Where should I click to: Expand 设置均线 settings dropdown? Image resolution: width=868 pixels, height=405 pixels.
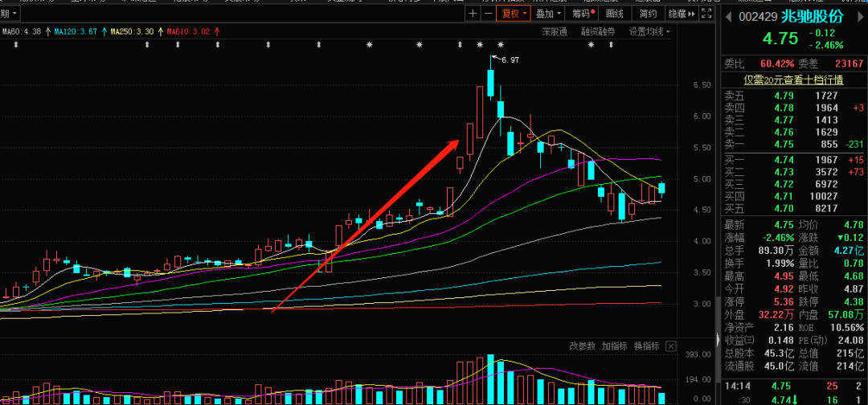649,31
